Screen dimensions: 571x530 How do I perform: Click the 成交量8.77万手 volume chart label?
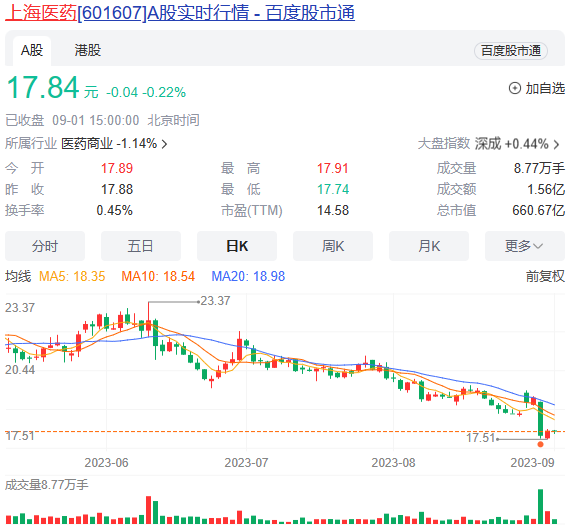47,485
